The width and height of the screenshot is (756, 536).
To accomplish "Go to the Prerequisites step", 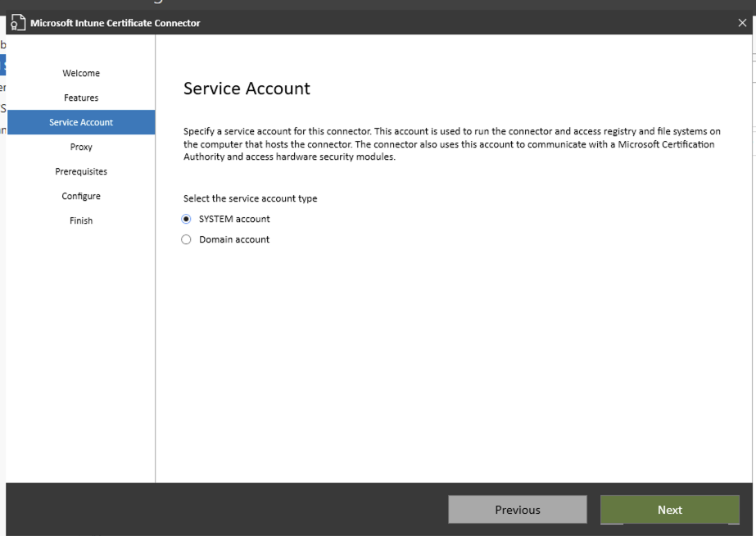I will (81, 172).
